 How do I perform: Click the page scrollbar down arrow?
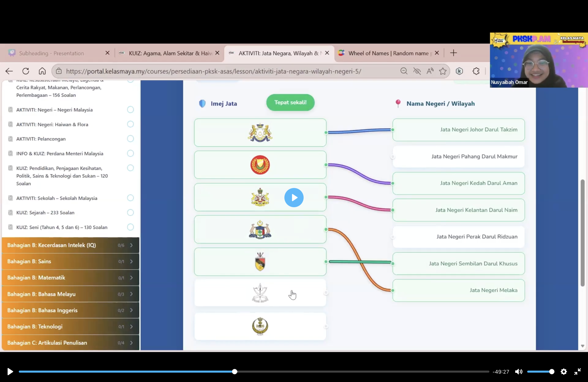(x=582, y=346)
